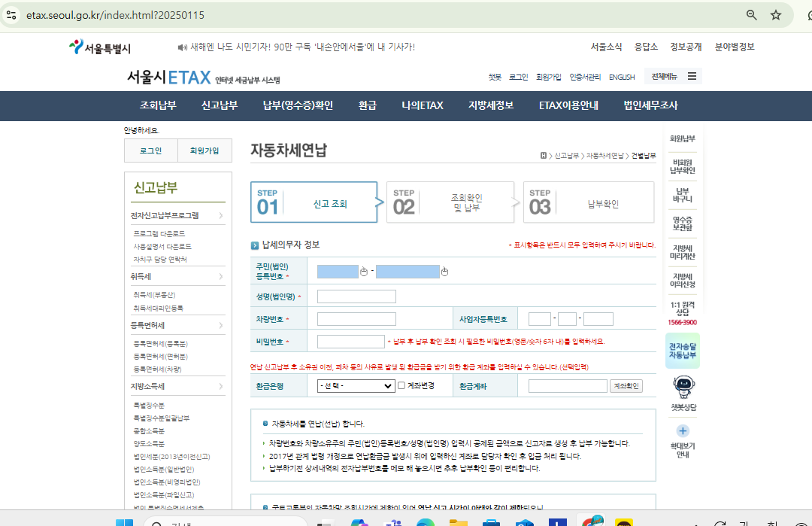
Task: Open 취득세(부동산) sidebar link
Action: pyautogui.click(x=154, y=294)
